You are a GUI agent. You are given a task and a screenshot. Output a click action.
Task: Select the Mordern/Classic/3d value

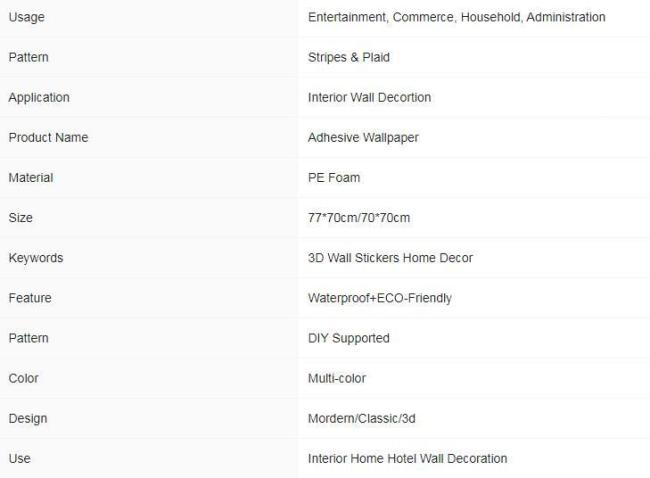pyautogui.click(x=361, y=419)
